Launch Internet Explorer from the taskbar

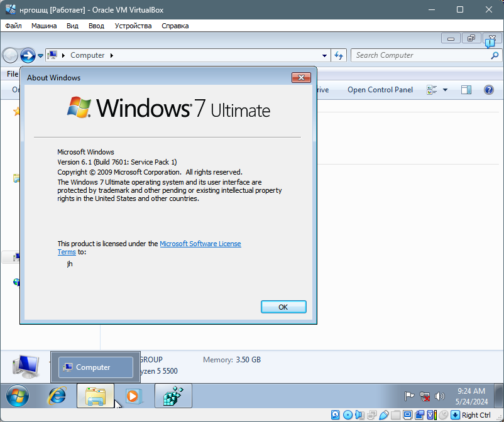(x=57, y=396)
